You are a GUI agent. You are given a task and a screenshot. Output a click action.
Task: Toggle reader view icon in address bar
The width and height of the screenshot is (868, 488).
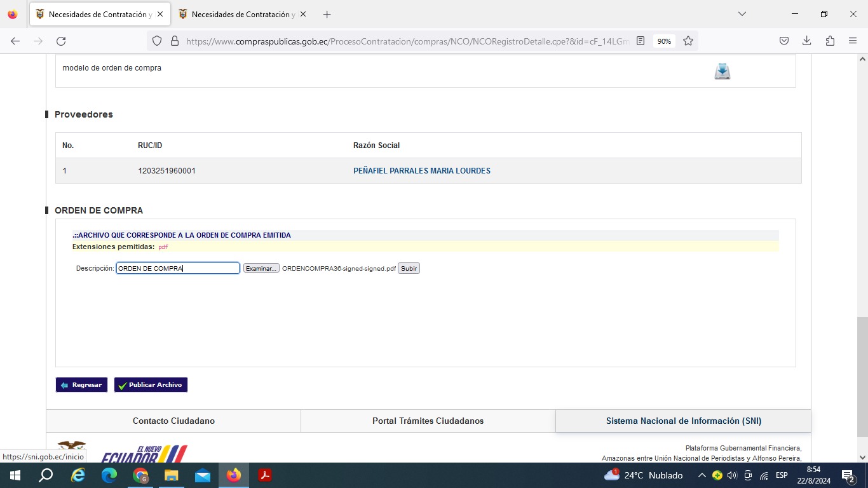[x=641, y=41]
